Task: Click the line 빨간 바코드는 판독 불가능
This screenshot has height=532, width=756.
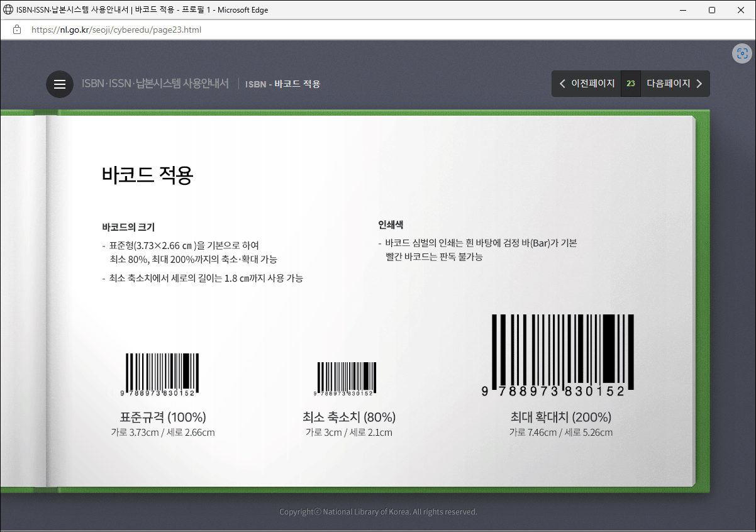Action: coord(434,257)
